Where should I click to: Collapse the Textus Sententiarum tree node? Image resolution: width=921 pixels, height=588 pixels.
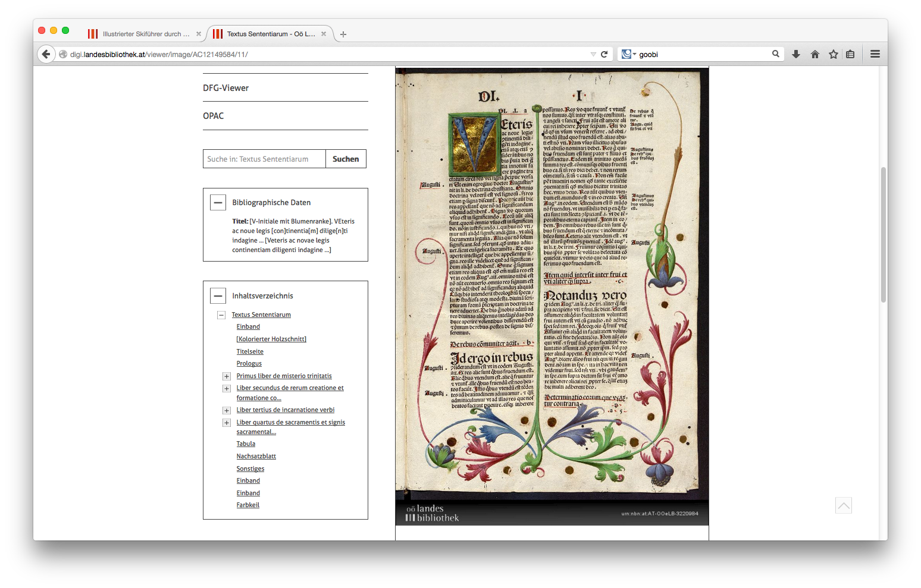coord(221,315)
